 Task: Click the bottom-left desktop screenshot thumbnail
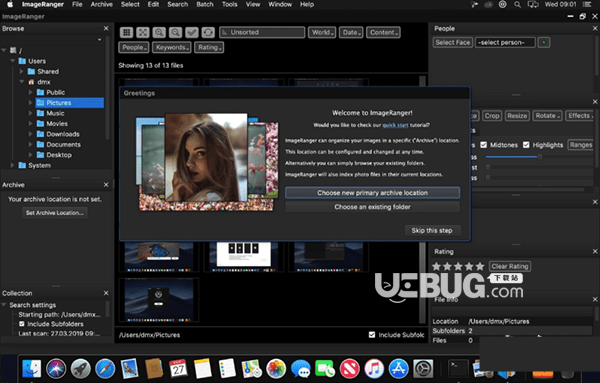pos(159,300)
